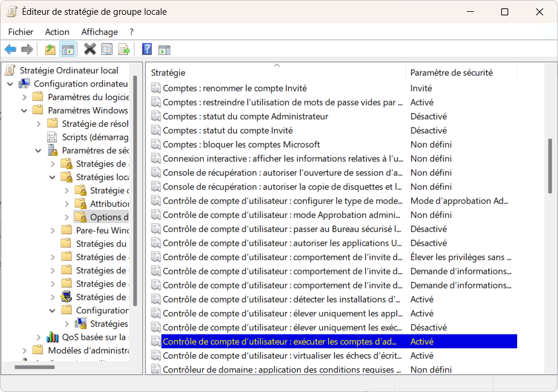Click the Paramètres de sécurité shield icon
Image resolution: width=558 pixels, height=392 pixels.
click(52, 150)
